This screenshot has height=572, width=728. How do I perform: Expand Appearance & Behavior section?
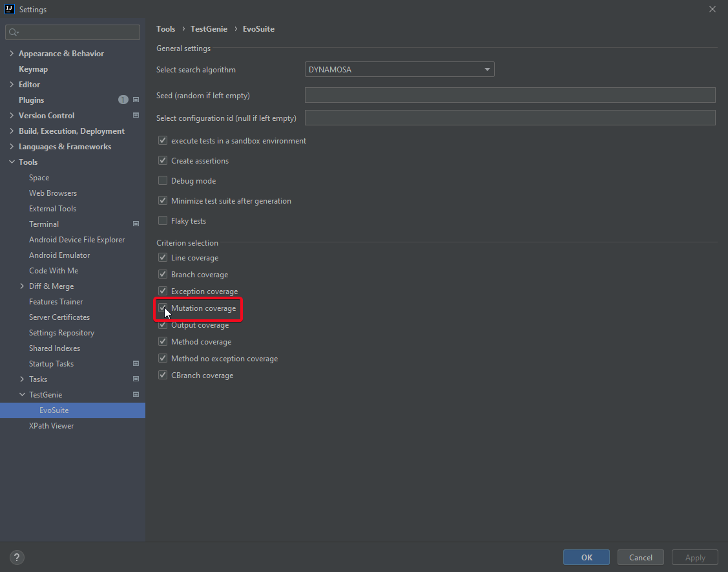tap(12, 54)
